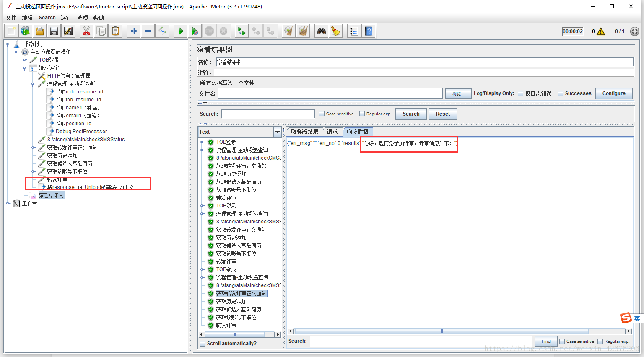This screenshot has height=357, width=644.
Task: Switch to 取样器结果 tab
Action: click(305, 132)
